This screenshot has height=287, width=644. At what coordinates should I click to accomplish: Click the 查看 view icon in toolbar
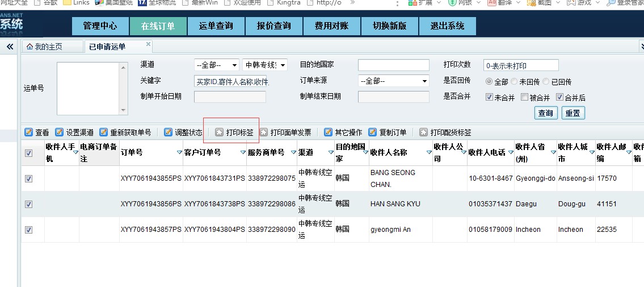click(x=29, y=132)
